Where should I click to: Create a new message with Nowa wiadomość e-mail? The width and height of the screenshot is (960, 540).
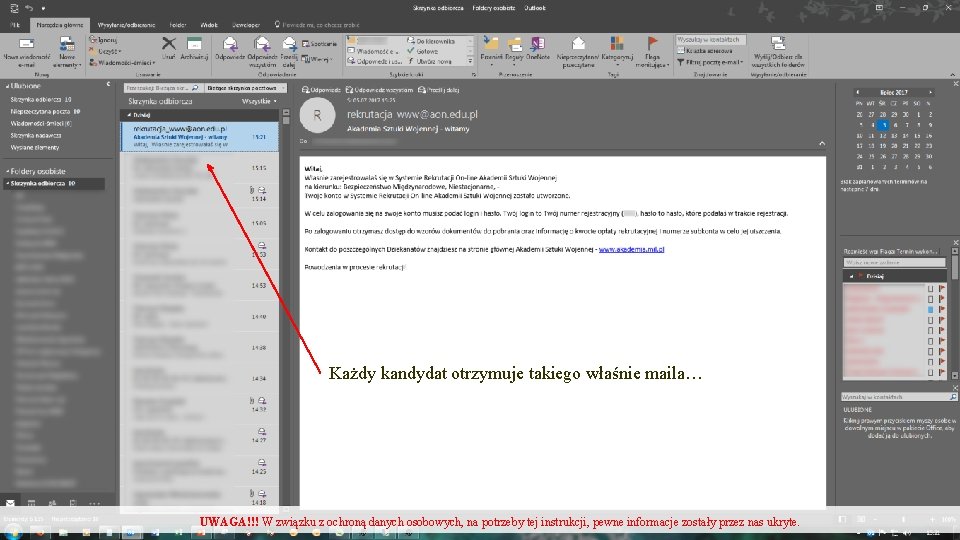coord(26,52)
